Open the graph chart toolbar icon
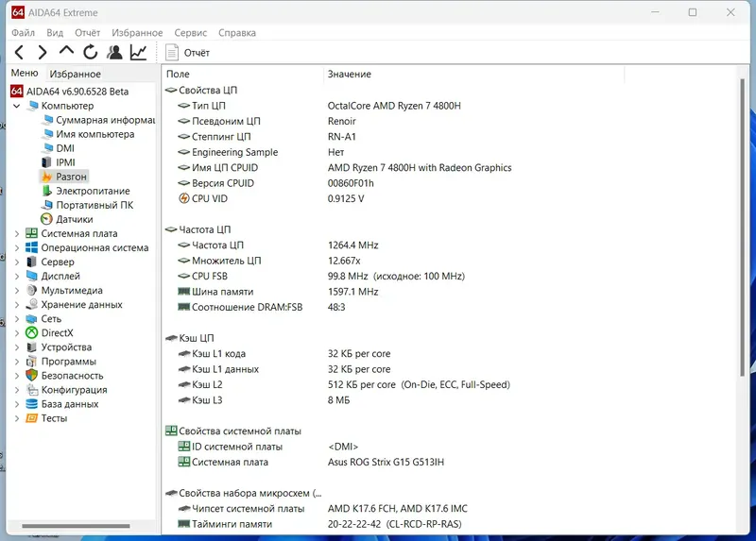756x541 pixels. [x=138, y=52]
